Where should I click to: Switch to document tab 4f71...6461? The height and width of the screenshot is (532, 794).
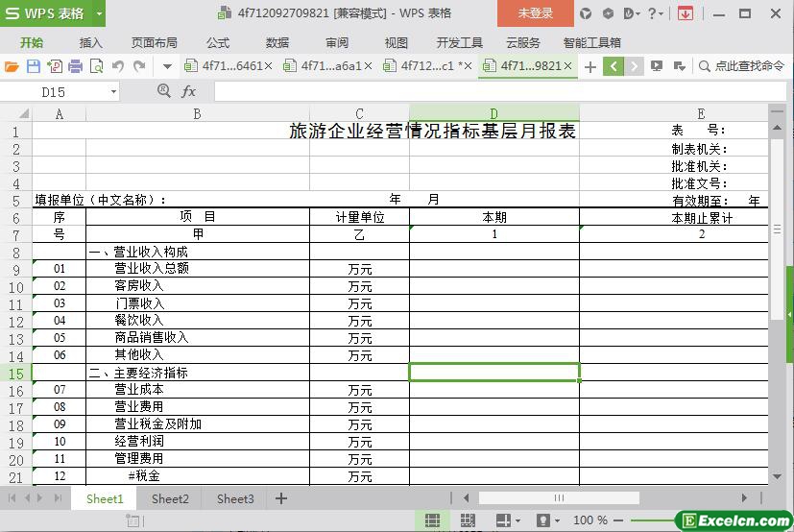[224, 66]
